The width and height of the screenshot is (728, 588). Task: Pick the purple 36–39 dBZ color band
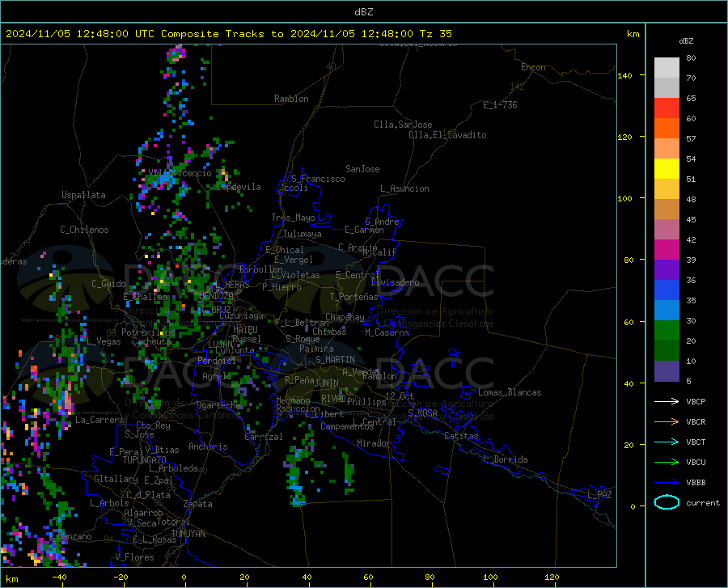click(x=667, y=270)
